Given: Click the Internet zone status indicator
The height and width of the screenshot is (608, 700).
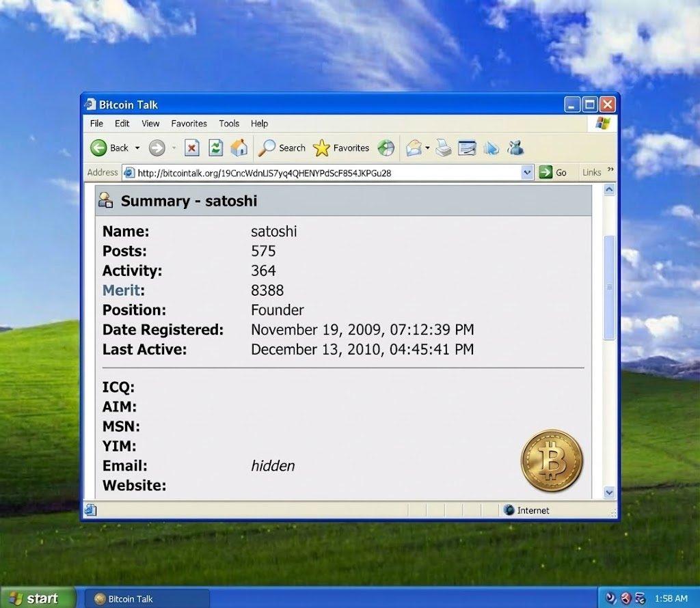Looking at the screenshot, I should click(x=527, y=510).
